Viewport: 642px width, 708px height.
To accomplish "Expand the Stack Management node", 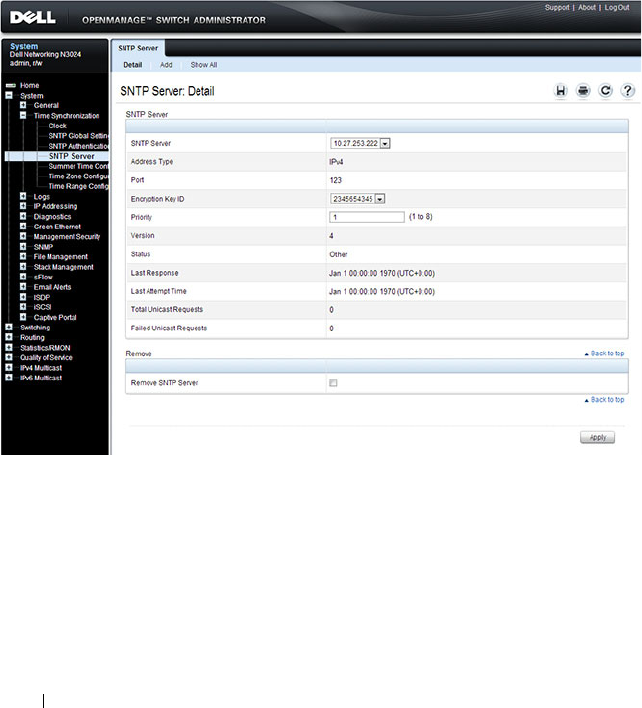I will (23, 266).
